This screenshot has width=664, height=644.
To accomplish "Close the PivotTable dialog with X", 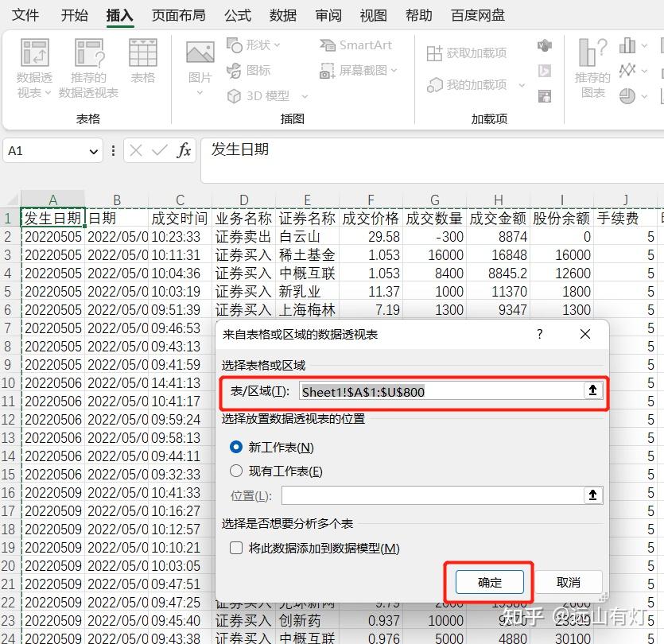I will [x=585, y=334].
